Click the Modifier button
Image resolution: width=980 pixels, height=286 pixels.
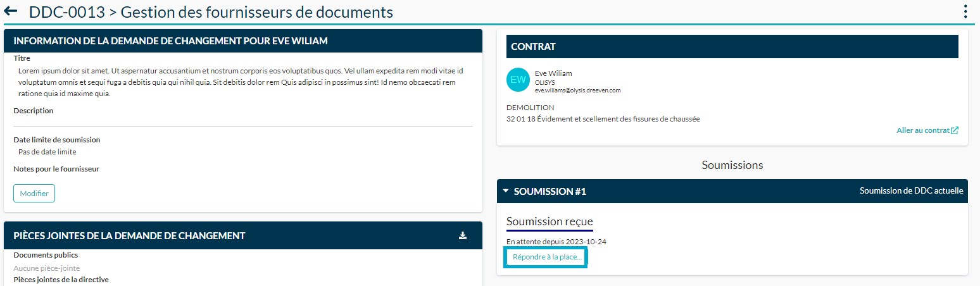(x=34, y=193)
